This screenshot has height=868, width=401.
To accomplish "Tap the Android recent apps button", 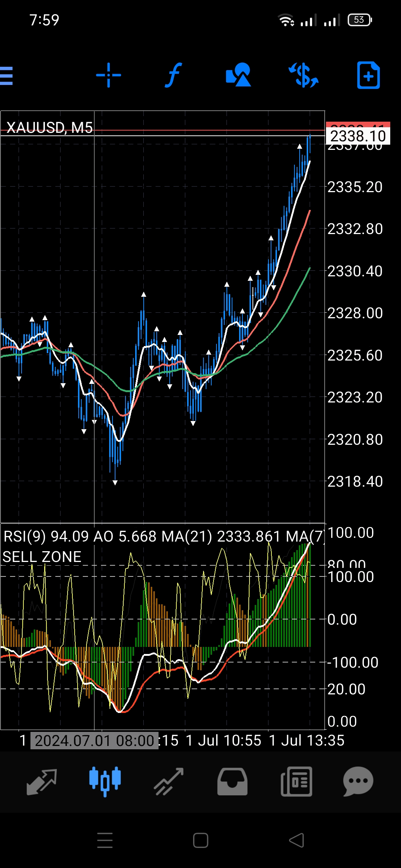I will pos(105,840).
